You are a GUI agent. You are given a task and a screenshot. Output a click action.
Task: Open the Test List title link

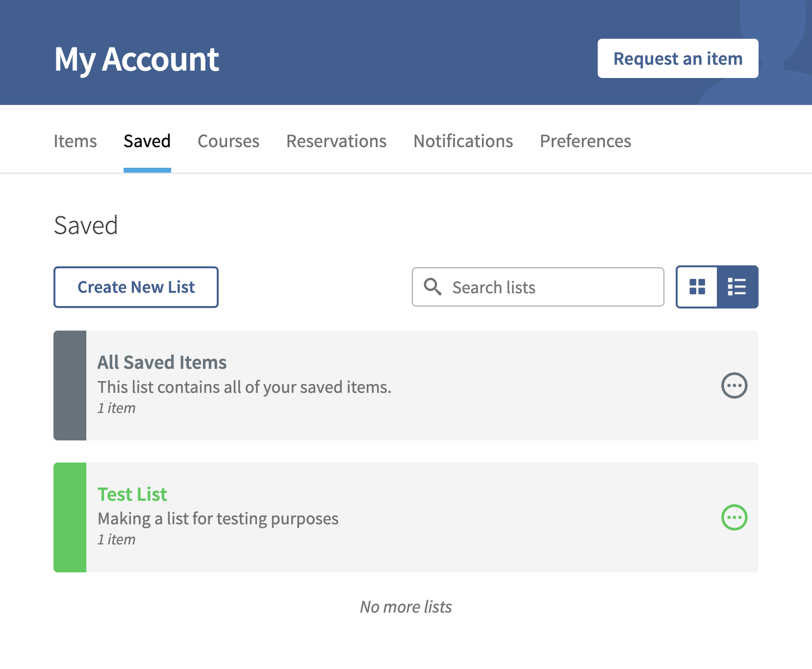(x=132, y=494)
